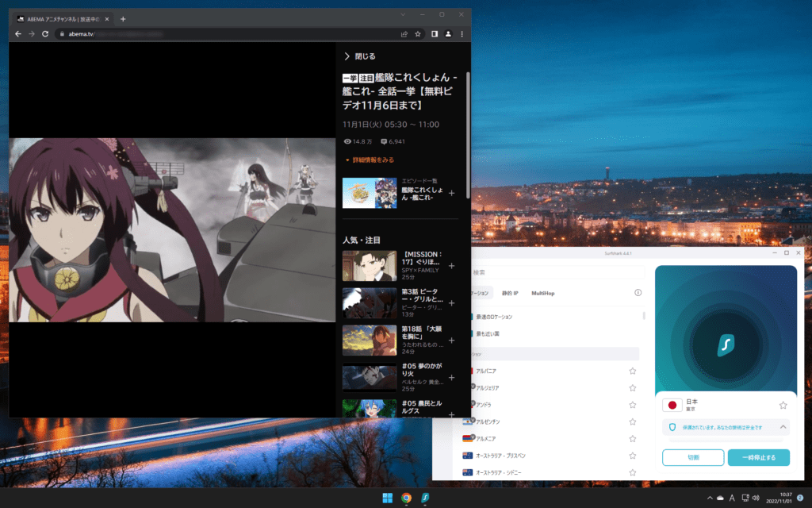Switch to 静的 IP tab in Surfshark
812x508 pixels.
(510, 294)
